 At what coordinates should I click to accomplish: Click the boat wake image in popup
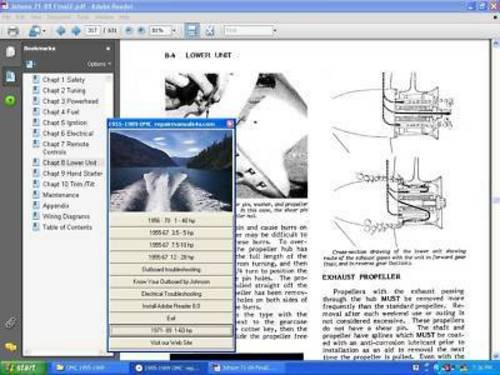click(x=171, y=171)
